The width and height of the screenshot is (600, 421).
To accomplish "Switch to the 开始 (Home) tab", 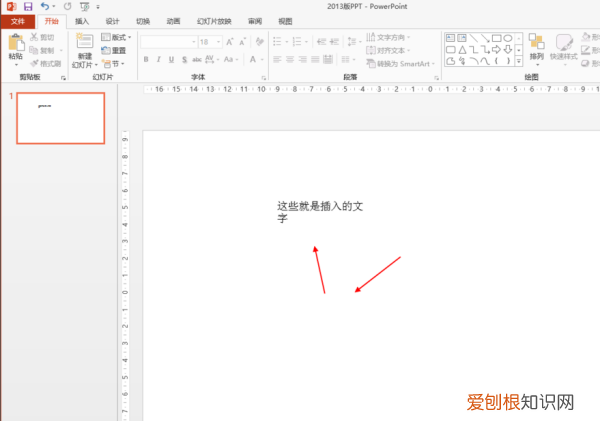I will (x=52, y=21).
